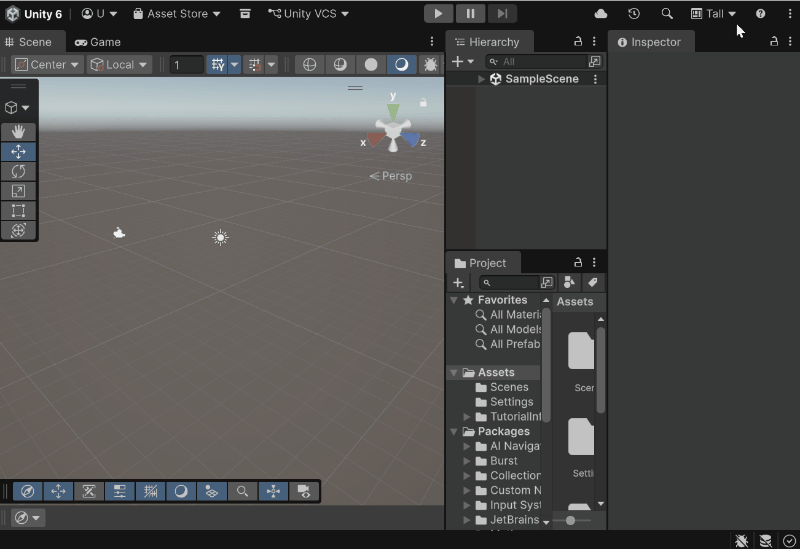This screenshot has height=549, width=800.
Task: Open the Unity VCS dropdown
Action: [x=309, y=14]
